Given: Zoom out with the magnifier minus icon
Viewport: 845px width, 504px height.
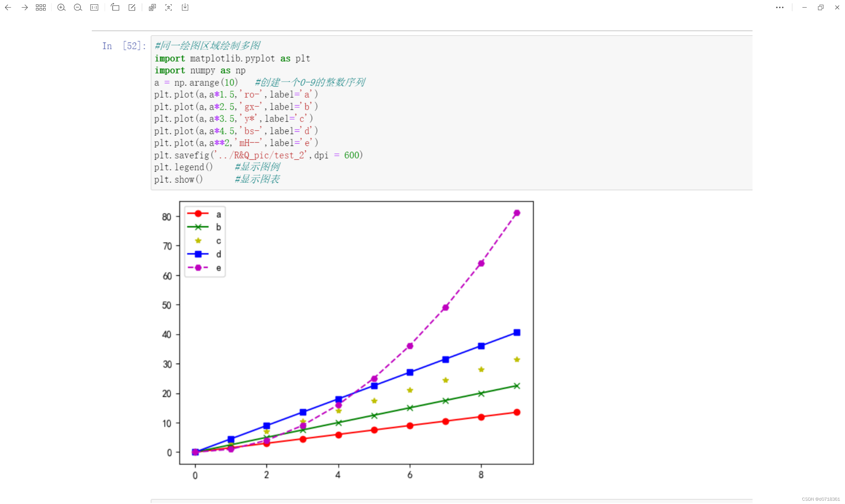Looking at the screenshot, I should click(78, 8).
